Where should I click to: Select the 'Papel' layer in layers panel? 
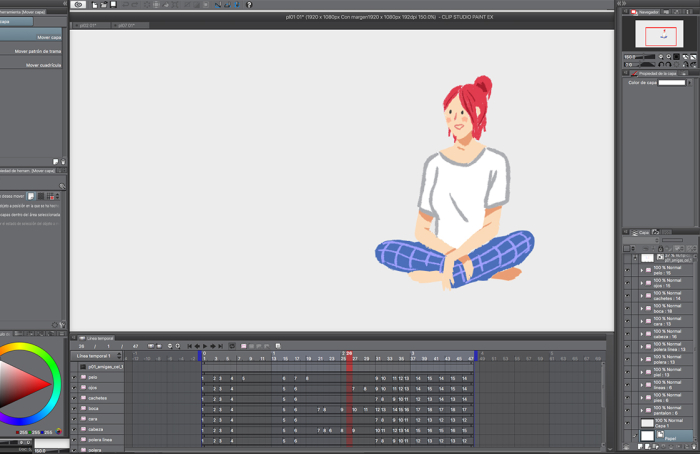click(x=670, y=436)
